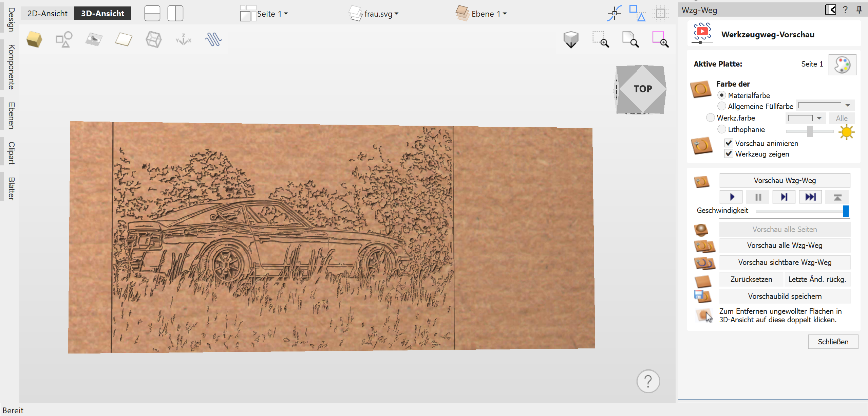
Task: Click the snap to guides icon
Action: pos(615,13)
